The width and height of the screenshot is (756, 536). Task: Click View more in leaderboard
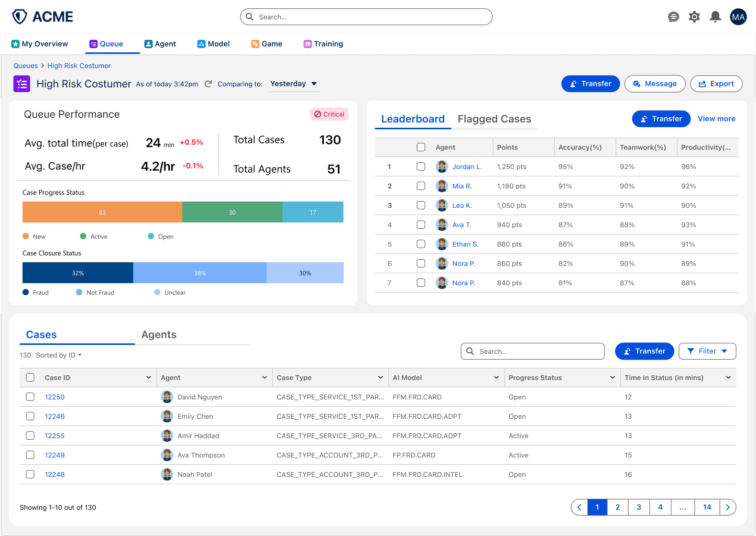[x=717, y=119]
